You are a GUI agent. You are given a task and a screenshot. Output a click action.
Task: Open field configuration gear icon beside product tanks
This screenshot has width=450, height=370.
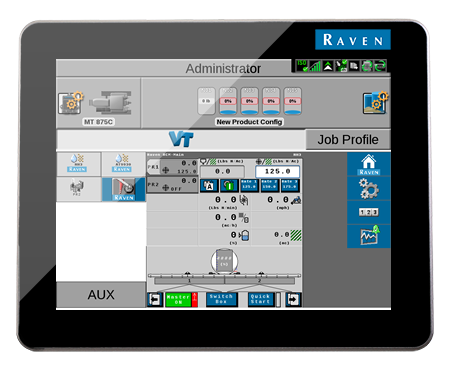(375, 103)
